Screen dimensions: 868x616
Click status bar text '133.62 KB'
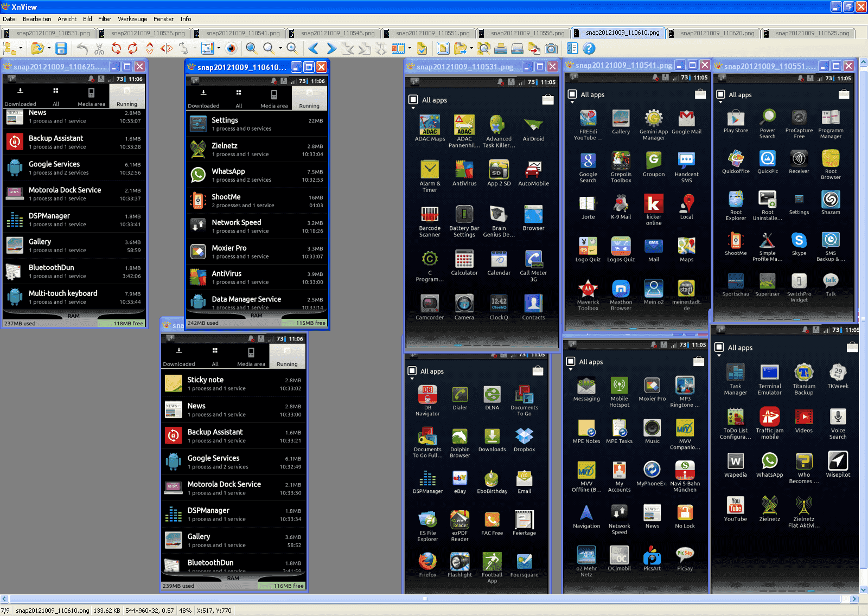(x=107, y=611)
